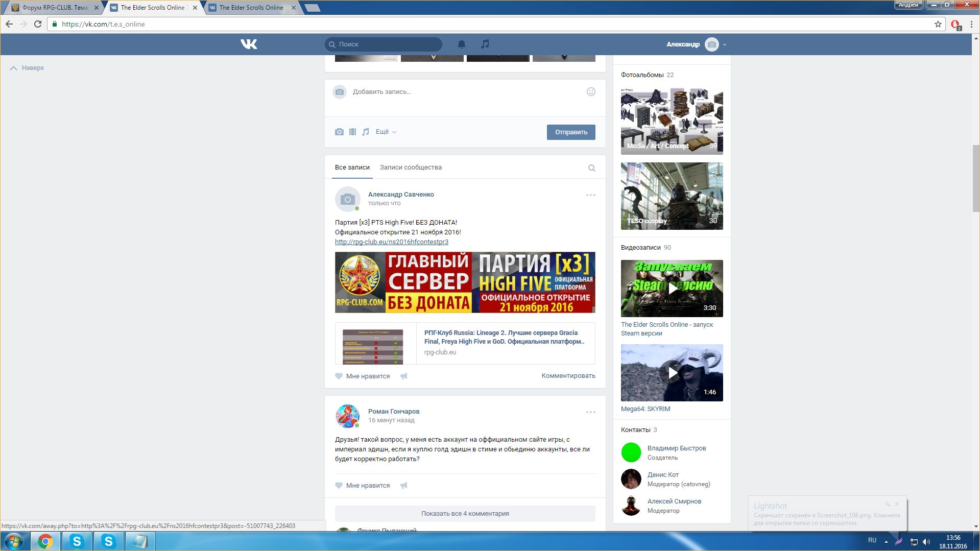
Task: Click Добавить запись text field
Action: [x=465, y=92]
